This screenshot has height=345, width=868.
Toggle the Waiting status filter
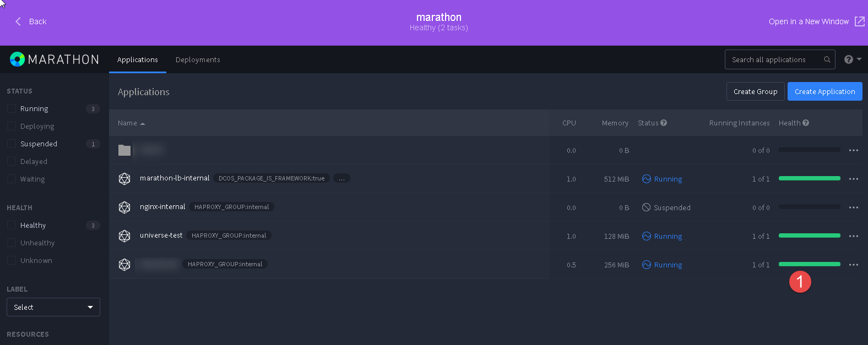11,179
